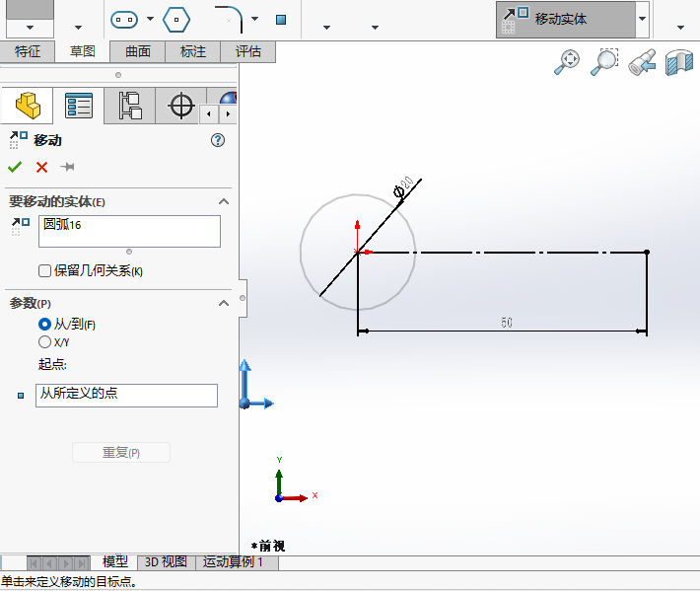Image resolution: width=700 pixels, height=591 pixels.
Task: Click the 起点 input field
Action: coord(126,395)
